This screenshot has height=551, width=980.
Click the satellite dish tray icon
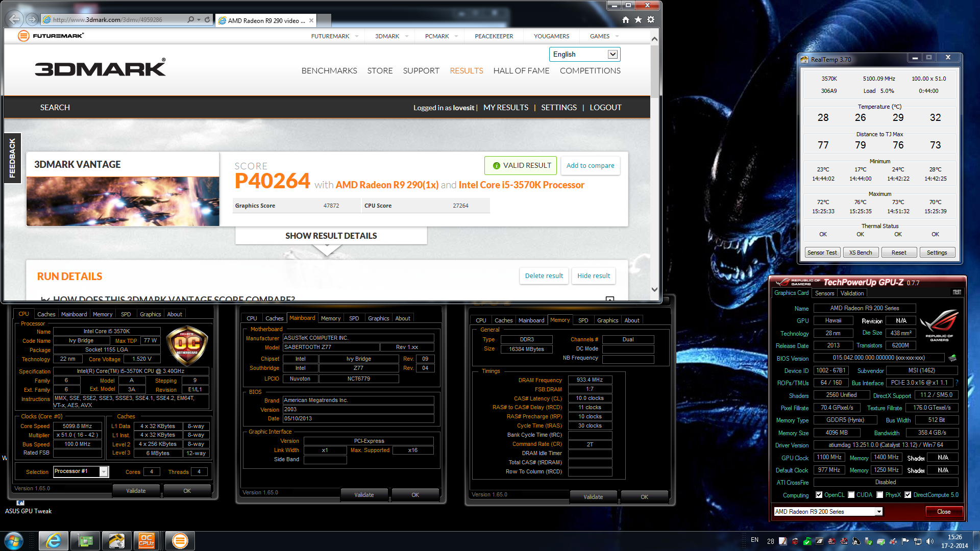coord(856,541)
